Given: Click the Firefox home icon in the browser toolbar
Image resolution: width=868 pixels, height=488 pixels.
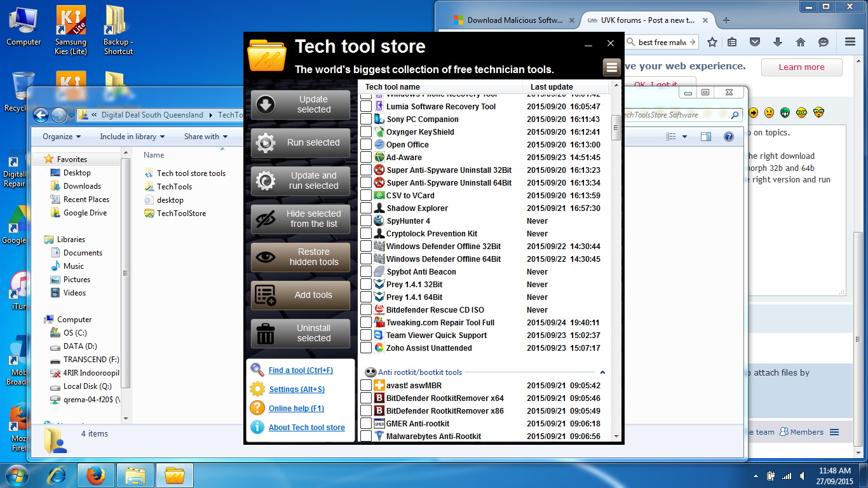Looking at the screenshot, I should click(x=801, y=42).
